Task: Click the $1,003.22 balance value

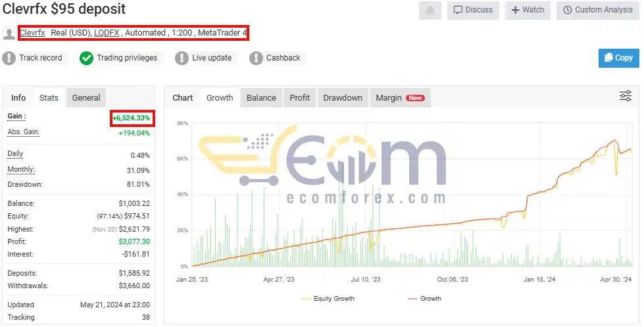Action: [134, 203]
